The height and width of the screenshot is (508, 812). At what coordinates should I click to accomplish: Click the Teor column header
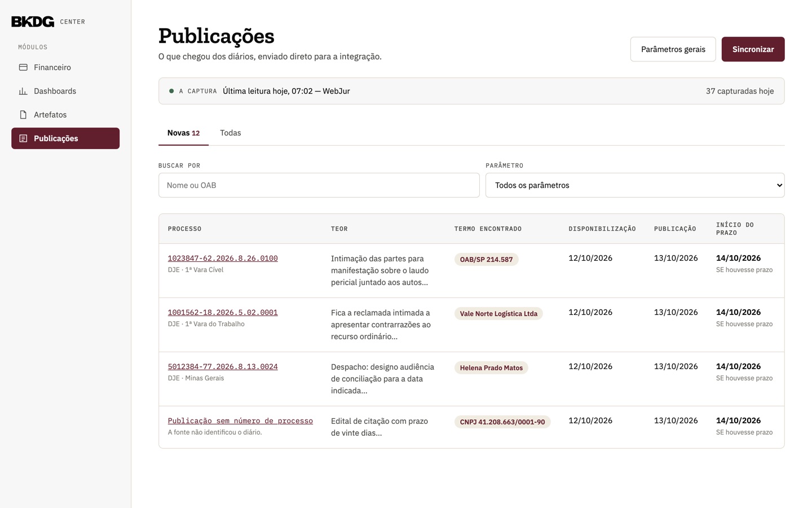point(339,229)
